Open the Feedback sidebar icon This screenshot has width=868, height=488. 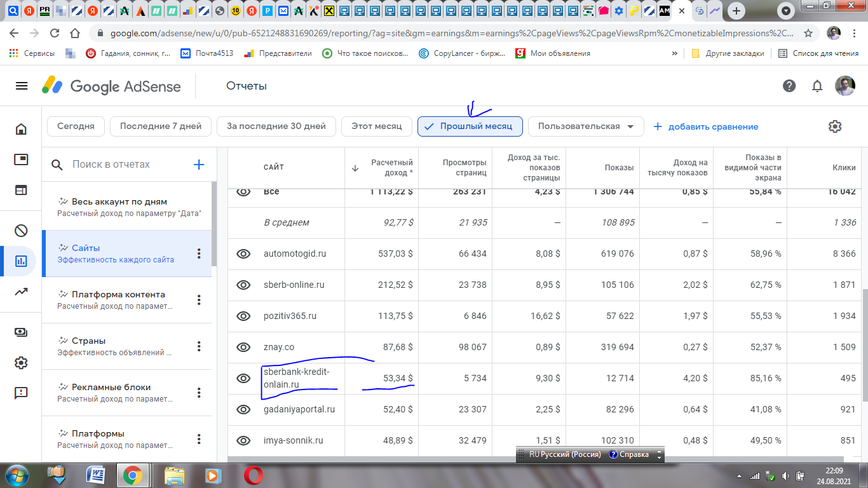point(21,393)
